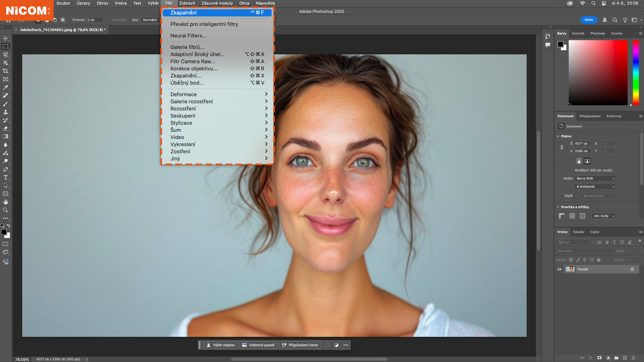Screen dimensions: 644x362
Task: Open the Obraz menu
Action: 102,3
